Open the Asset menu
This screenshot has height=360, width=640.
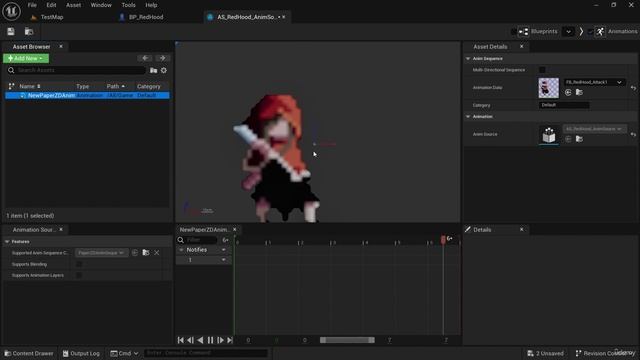(73, 5)
